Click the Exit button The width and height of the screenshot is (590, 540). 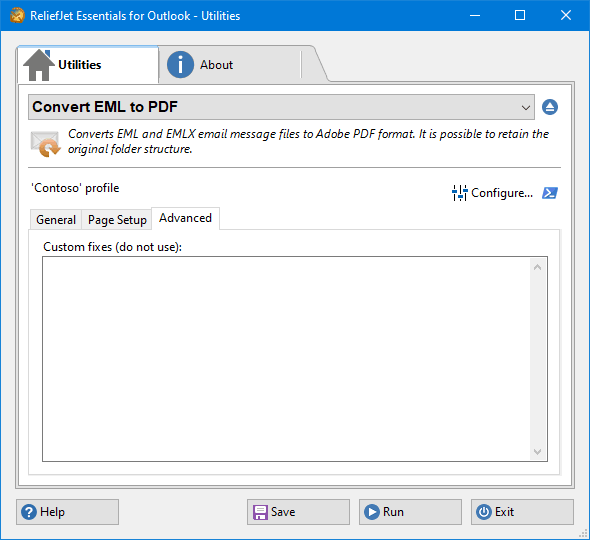click(522, 512)
